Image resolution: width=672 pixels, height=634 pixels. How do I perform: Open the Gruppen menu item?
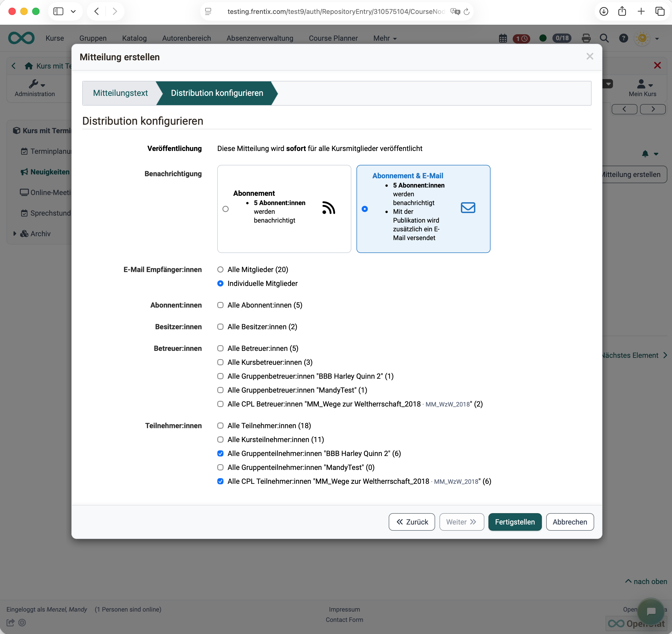pyautogui.click(x=93, y=38)
